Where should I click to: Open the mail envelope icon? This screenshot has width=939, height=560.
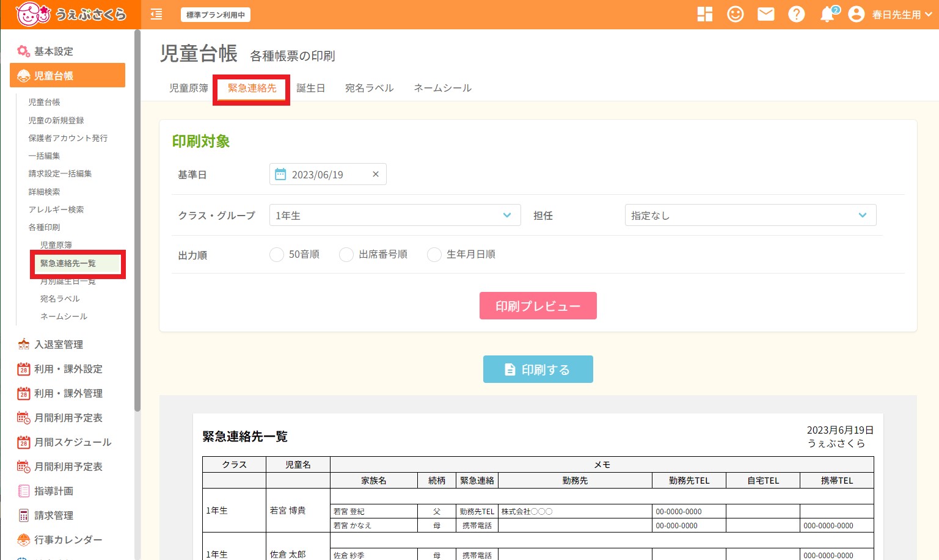pyautogui.click(x=766, y=14)
